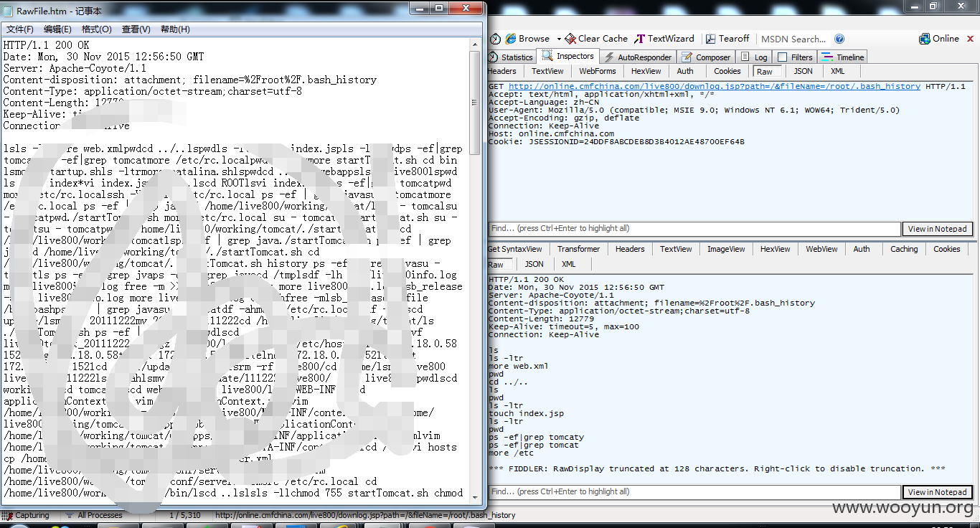The height and width of the screenshot is (528, 980).
Task: Switch to the Log tab
Action: 754,57
